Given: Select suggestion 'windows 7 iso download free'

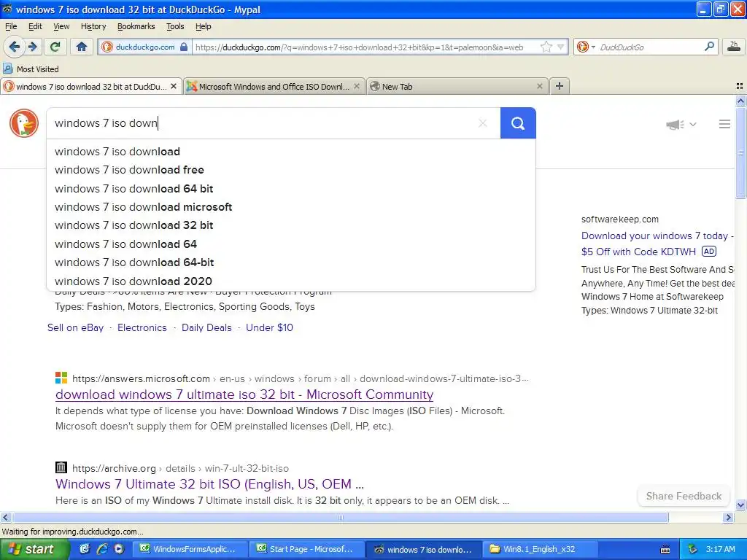Looking at the screenshot, I should click(x=291, y=170).
